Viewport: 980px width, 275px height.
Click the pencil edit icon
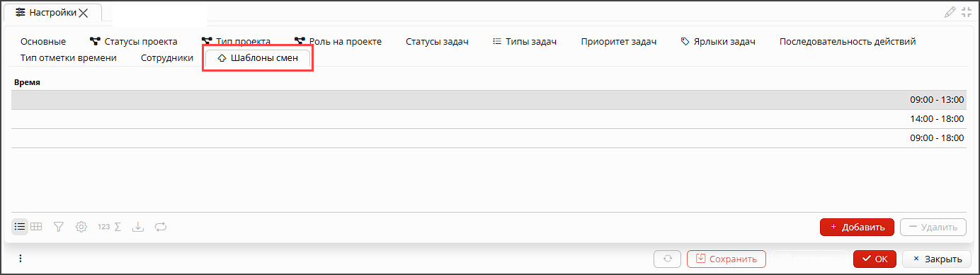pos(950,12)
